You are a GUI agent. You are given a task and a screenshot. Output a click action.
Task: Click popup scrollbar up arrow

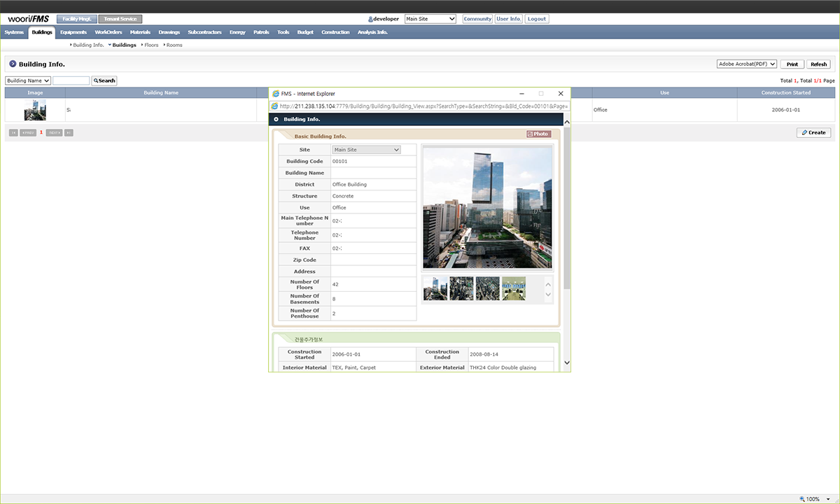pos(567,123)
